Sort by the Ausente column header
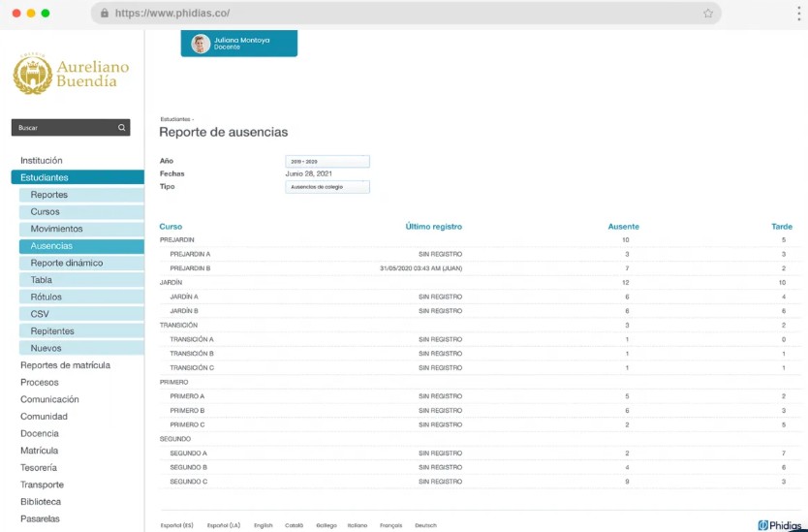The image size is (808, 532). click(623, 227)
